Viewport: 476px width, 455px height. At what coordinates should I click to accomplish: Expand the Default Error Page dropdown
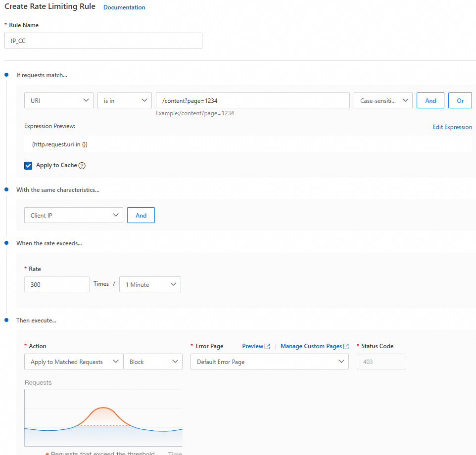(269, 362)
